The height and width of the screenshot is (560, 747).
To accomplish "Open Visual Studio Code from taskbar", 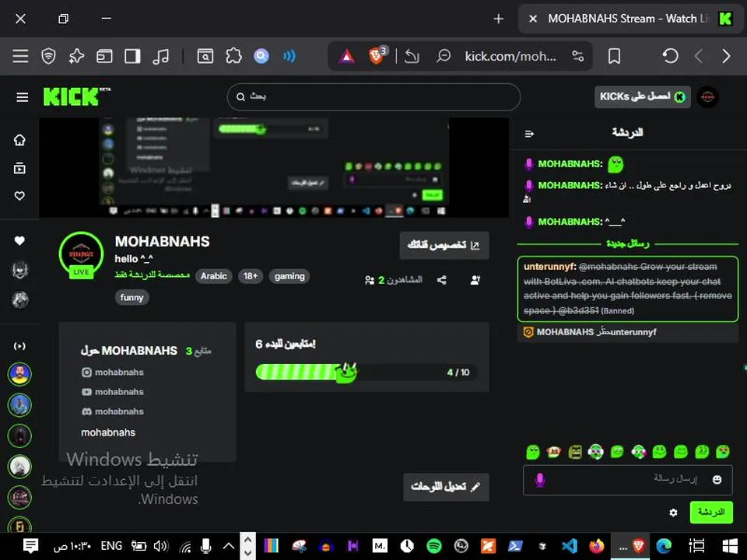I will coord(569,546).
